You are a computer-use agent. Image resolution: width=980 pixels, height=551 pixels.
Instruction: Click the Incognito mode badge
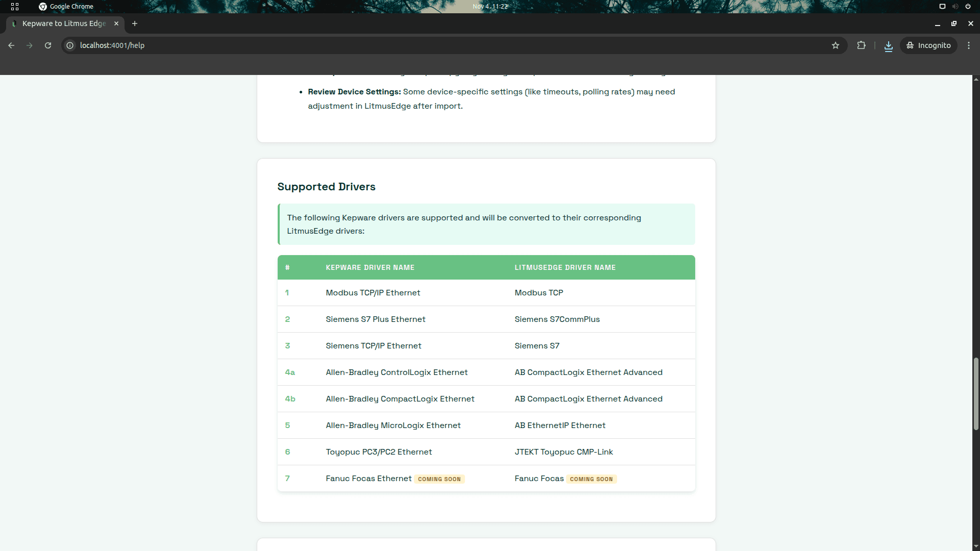click(x=928, y=45)
